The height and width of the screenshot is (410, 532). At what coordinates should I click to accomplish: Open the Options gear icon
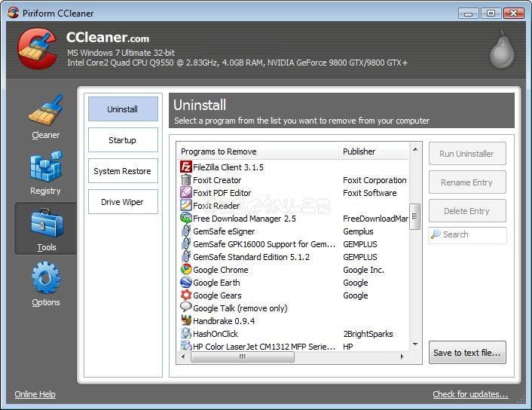46,277
